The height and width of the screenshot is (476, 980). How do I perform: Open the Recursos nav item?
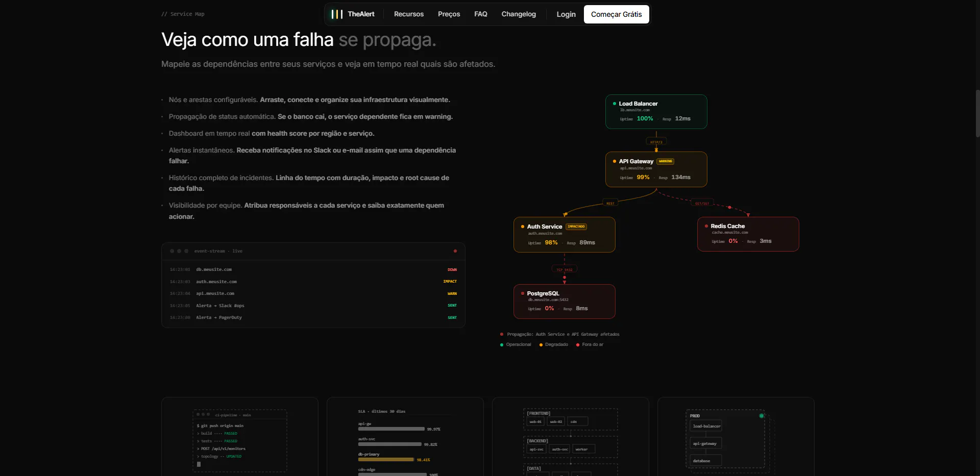pos(409,14)
